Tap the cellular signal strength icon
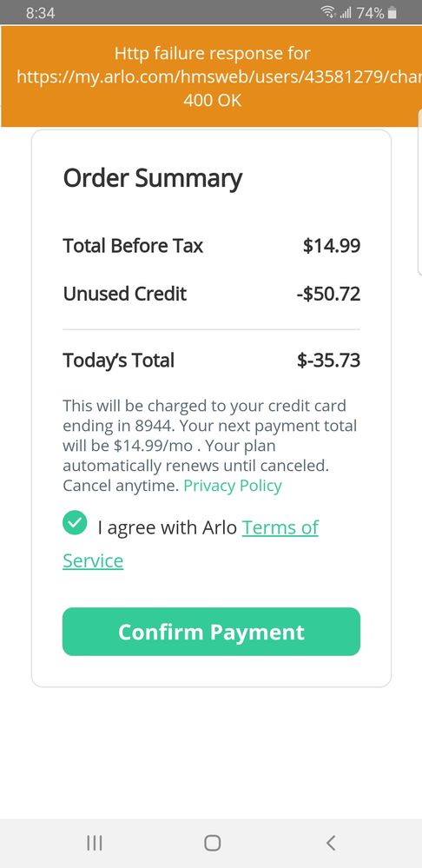The height and width of the screenshot is (868, 422). pos(346,13)
